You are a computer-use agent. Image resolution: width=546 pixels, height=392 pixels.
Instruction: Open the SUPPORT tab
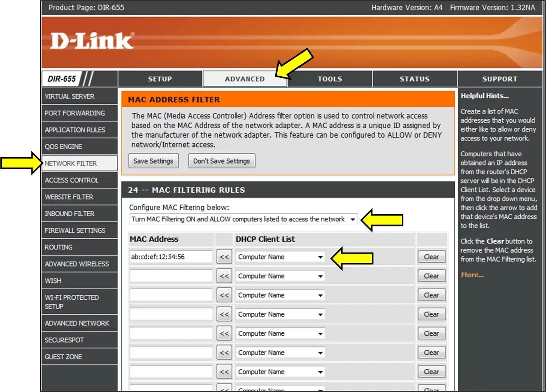coord(500,79)
